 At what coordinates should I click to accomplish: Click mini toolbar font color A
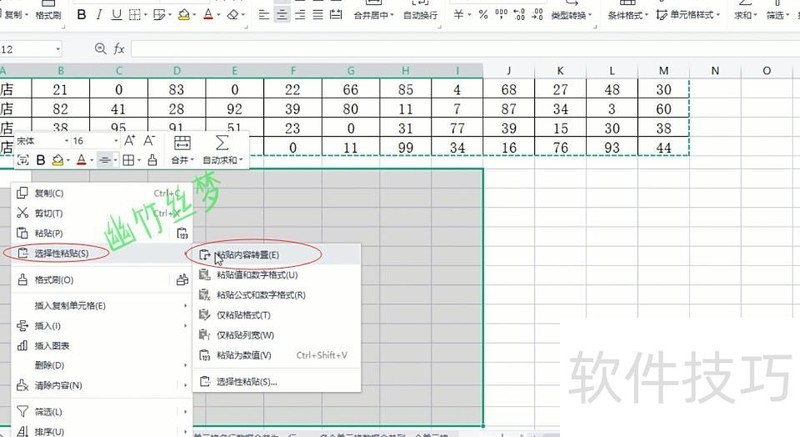(81, 161)
